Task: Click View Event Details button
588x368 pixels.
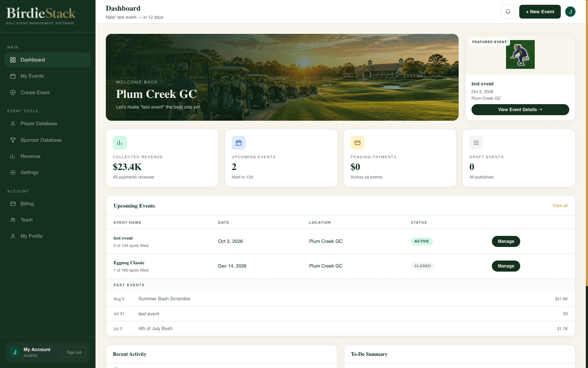Action: pos(520,110)
